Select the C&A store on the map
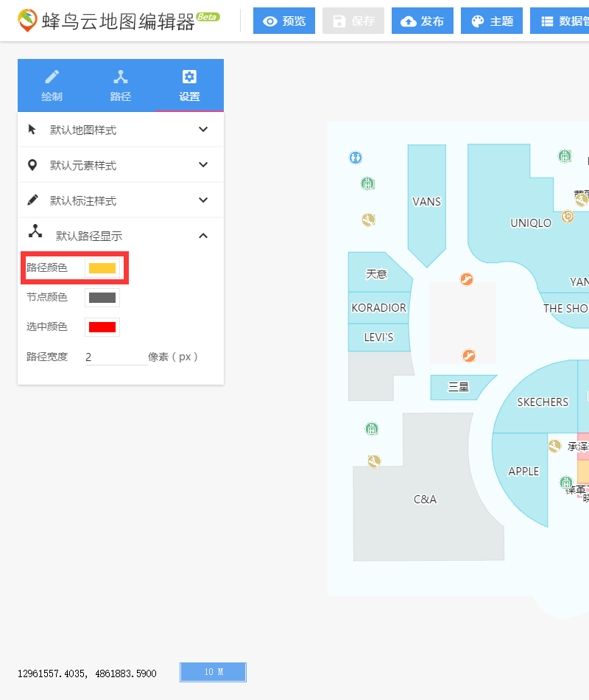This screenshot has width=589, height=700. 425,499
